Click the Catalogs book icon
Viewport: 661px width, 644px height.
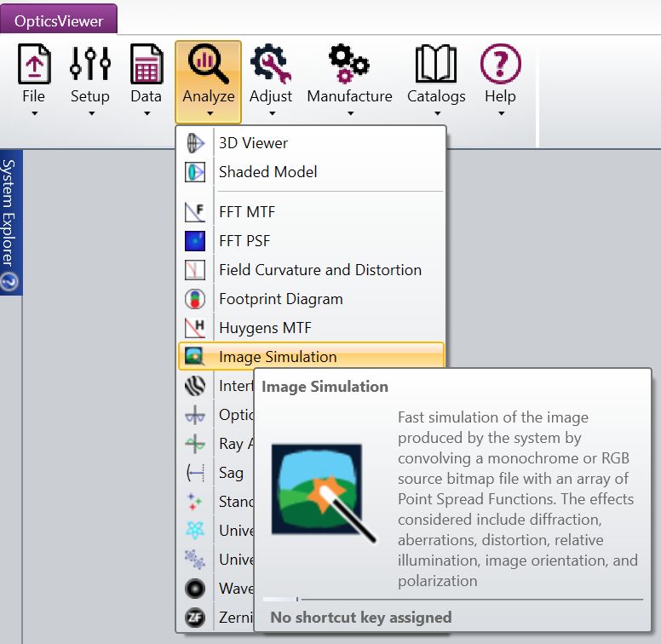pyautogui.click(x=436, y=65)
